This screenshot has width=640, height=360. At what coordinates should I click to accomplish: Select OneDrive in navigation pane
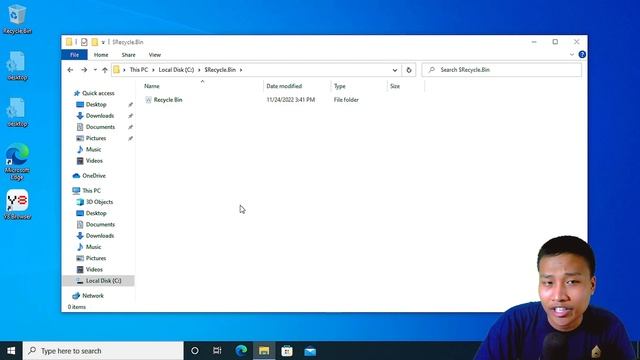pos(93,176)
